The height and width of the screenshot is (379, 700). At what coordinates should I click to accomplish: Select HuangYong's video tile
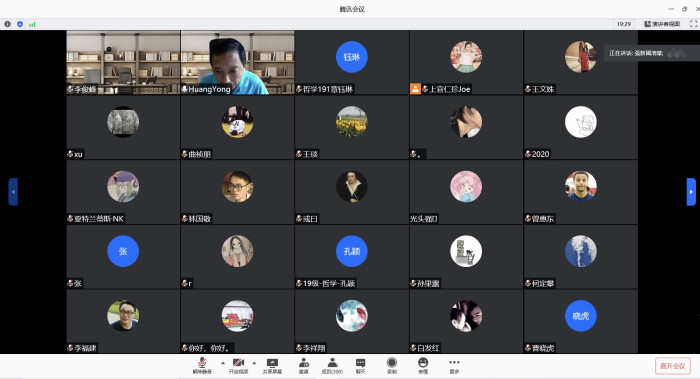pos(238,62)
